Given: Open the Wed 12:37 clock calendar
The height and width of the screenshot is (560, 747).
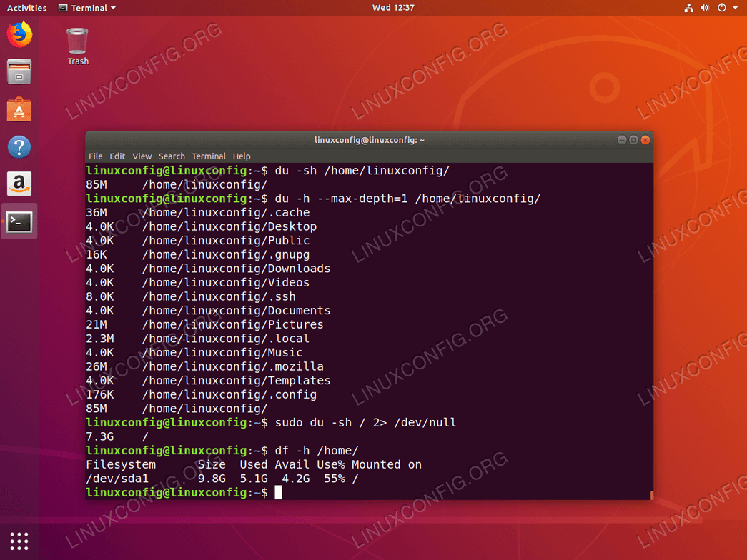Looking at the screenshot, I should coord(393,8).
